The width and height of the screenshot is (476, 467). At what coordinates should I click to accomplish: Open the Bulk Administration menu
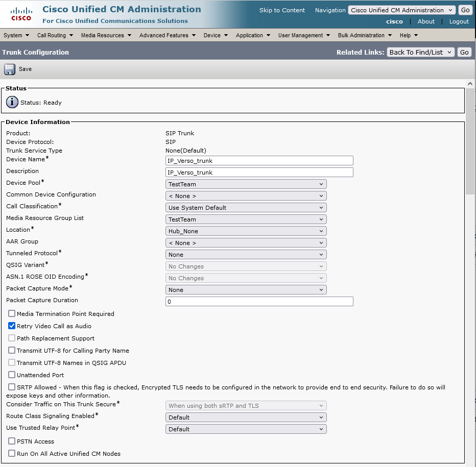point(365,35)
